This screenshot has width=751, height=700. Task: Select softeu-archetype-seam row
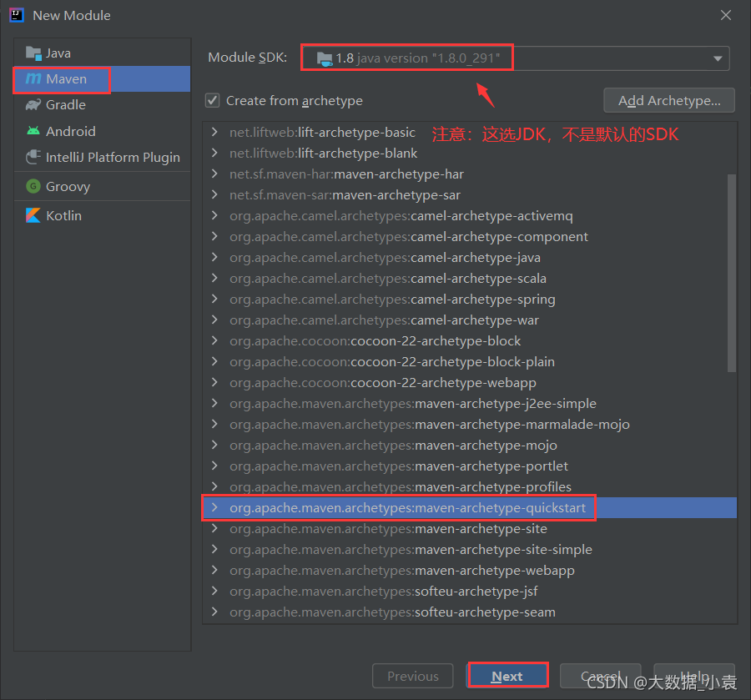pyautogui.click(x=469, y=612)
